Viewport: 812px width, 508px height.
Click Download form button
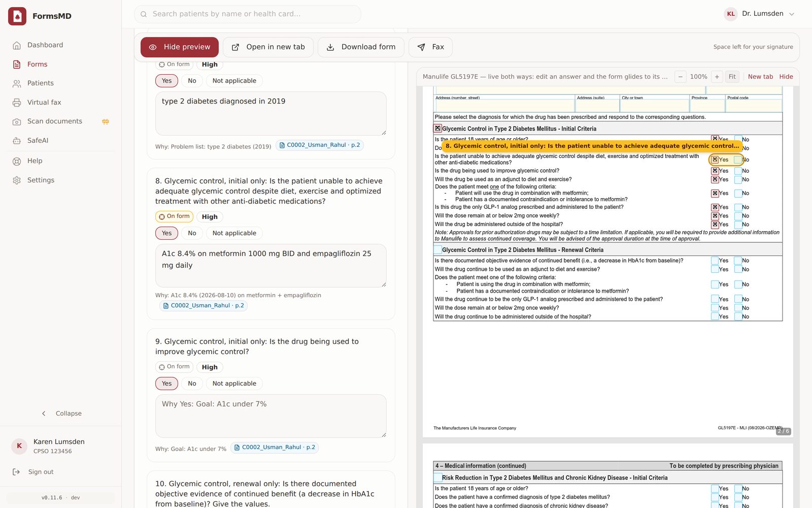(361, 47)
